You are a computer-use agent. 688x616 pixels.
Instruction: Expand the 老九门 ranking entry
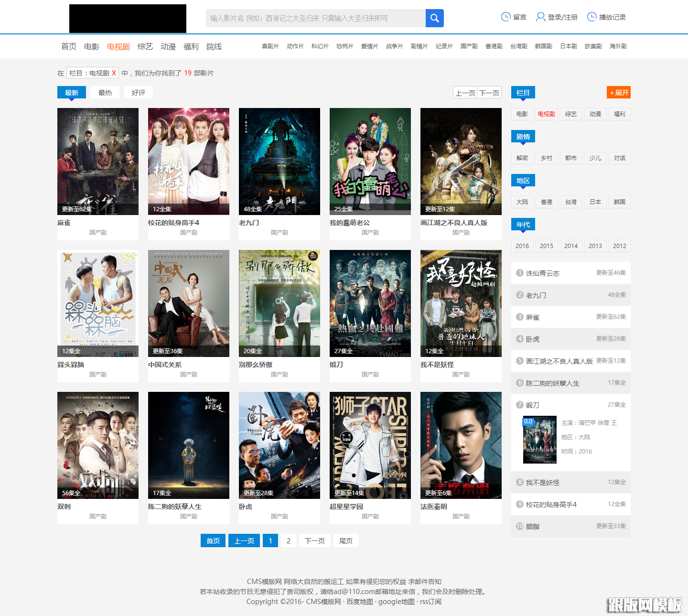570,295
